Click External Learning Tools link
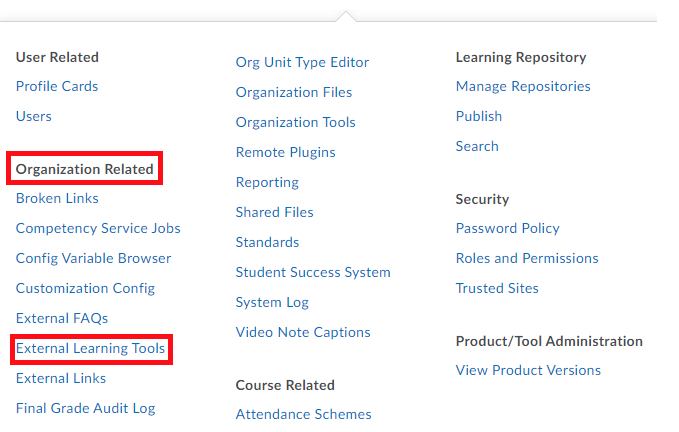 (x=91, y=348)
